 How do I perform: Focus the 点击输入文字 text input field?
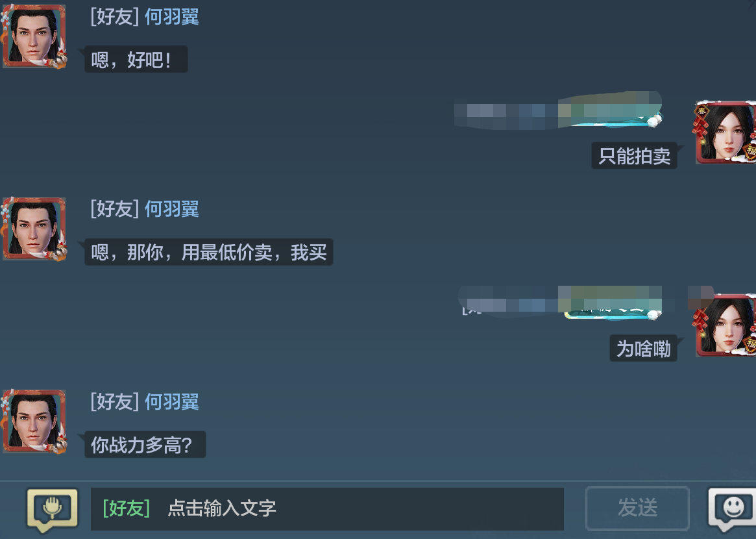[x=327, y=508]
